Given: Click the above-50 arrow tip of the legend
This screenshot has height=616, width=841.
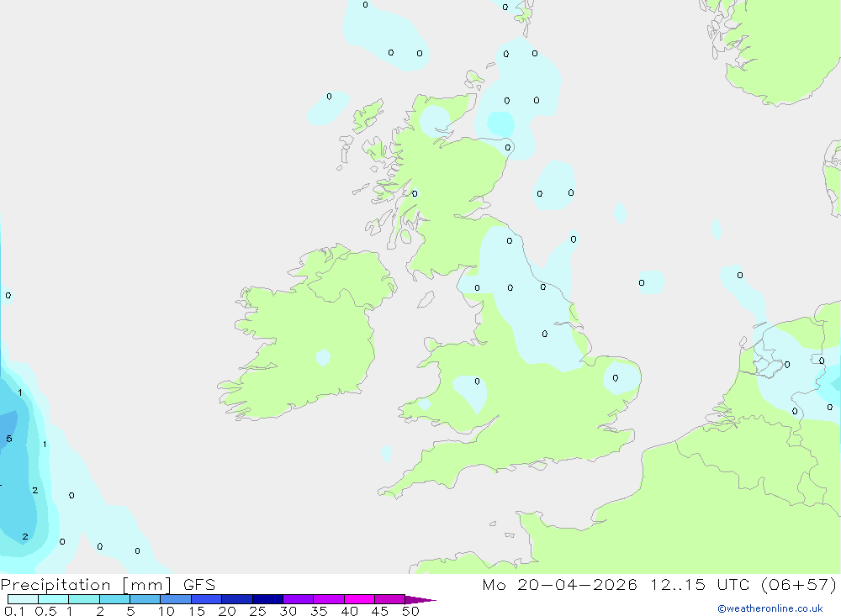Looking at the screenshot, I should (420, 599).
